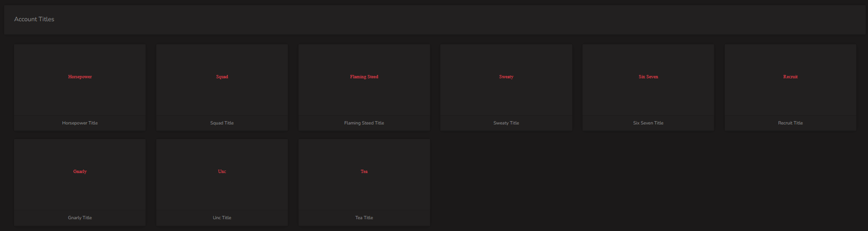Click the Six Seven Title caption

[649, 123]
